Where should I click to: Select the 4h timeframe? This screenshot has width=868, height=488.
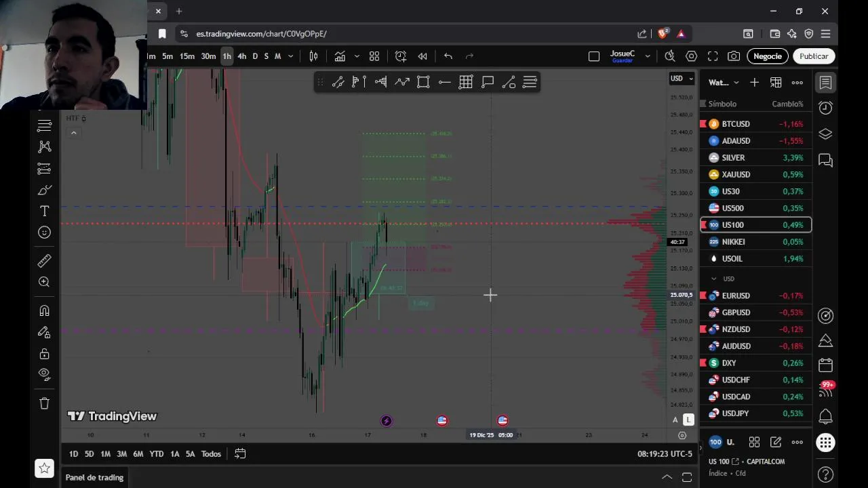coord(241,56)
